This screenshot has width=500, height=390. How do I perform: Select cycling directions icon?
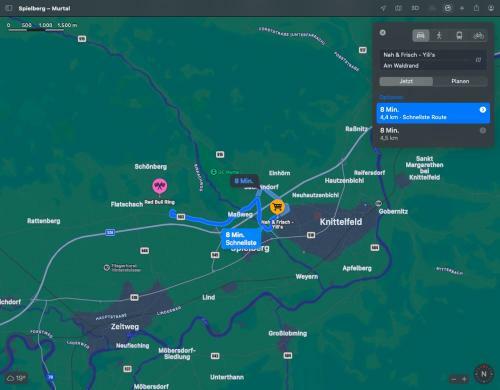pos(478,35)
